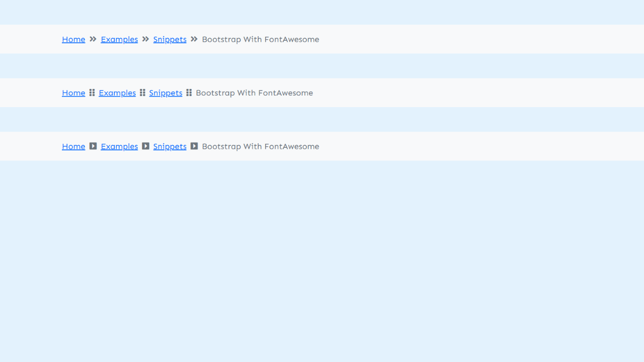The width and height of the screenshot is (644, 362).
Task: Click the grid icon separator after Home
Action: 92,93
